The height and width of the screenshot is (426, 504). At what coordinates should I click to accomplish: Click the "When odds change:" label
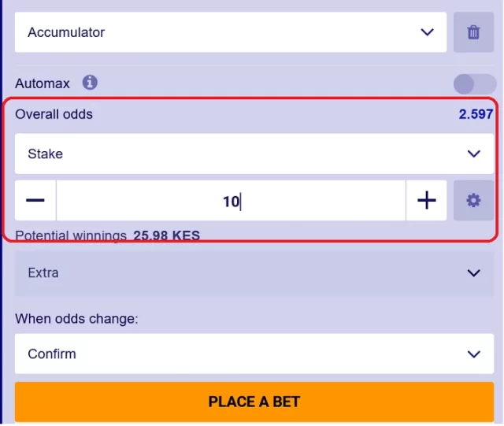click(76, 319)
